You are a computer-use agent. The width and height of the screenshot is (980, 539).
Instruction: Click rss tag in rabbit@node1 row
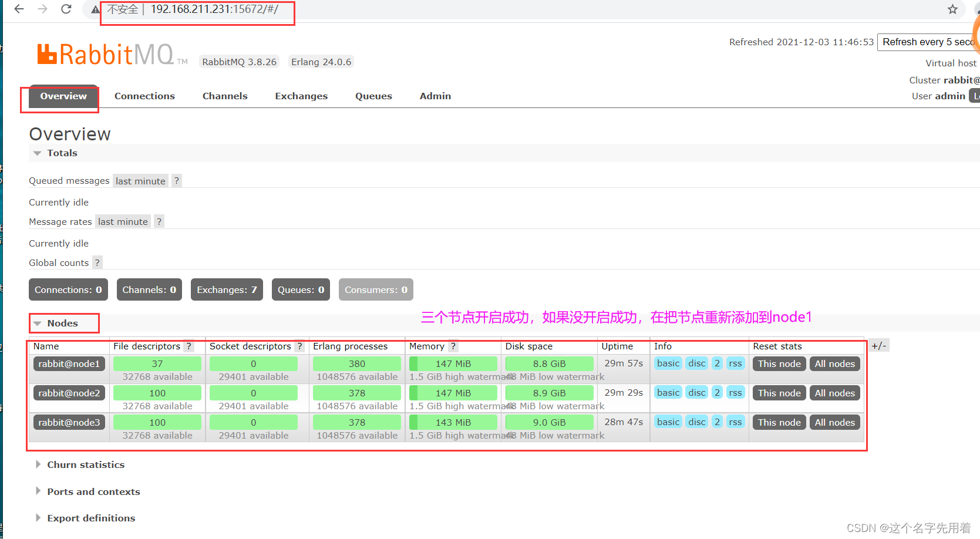[x=735, y=363]
